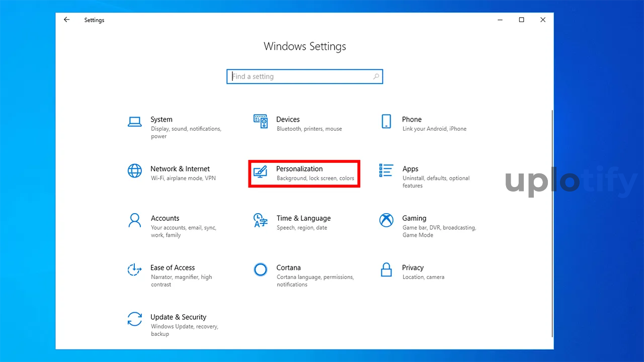Screen dimensions: 644x362
Task: Open Update & Security sync arrows icon
Action: tap(134, 319)
